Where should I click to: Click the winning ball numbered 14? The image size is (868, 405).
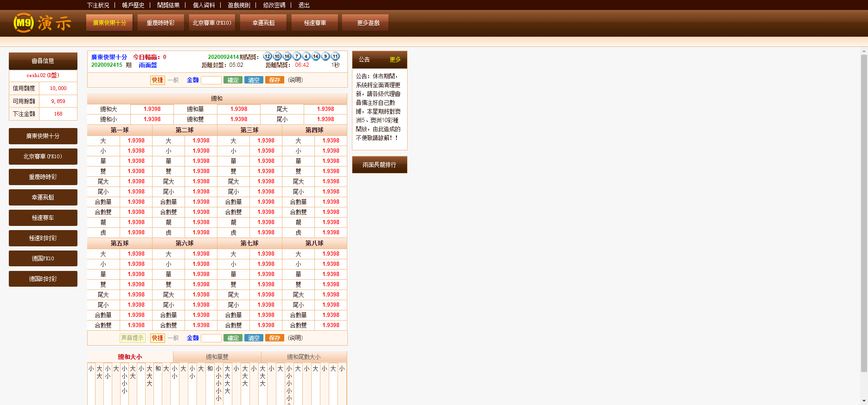[x=316, y=57]
